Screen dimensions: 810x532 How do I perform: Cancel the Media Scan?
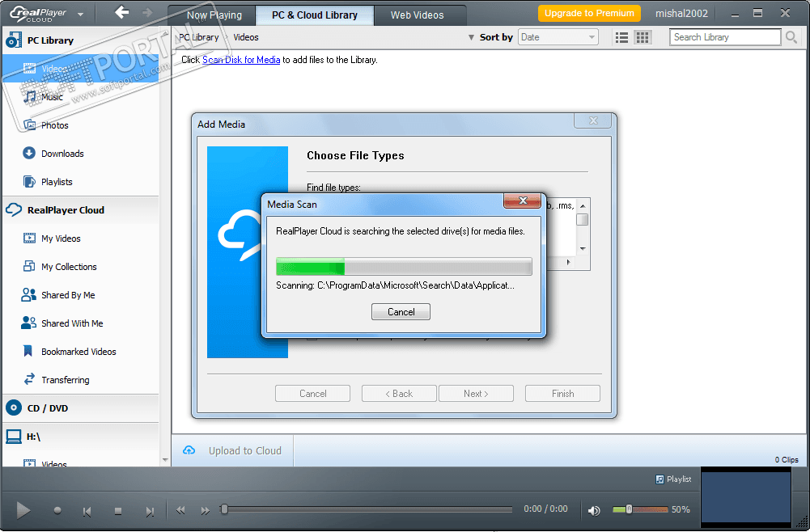click(401, 311)
